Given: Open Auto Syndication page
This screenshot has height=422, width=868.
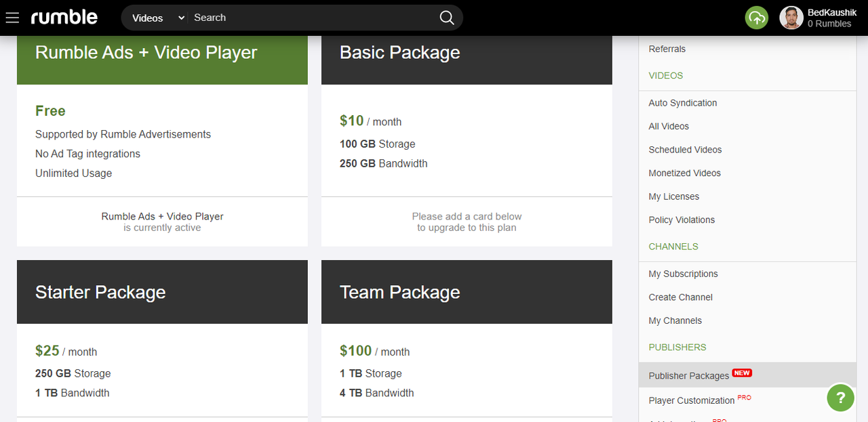Looking at the screenshot, I should (683, 103).
